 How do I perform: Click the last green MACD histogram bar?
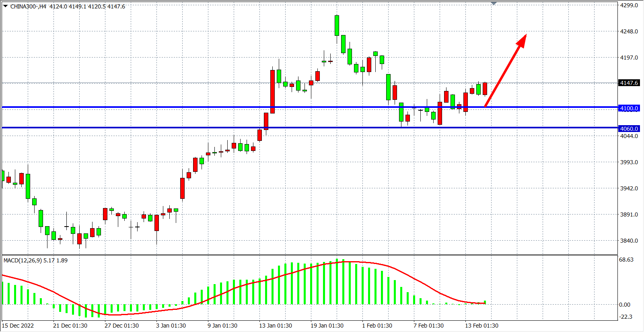485,302
